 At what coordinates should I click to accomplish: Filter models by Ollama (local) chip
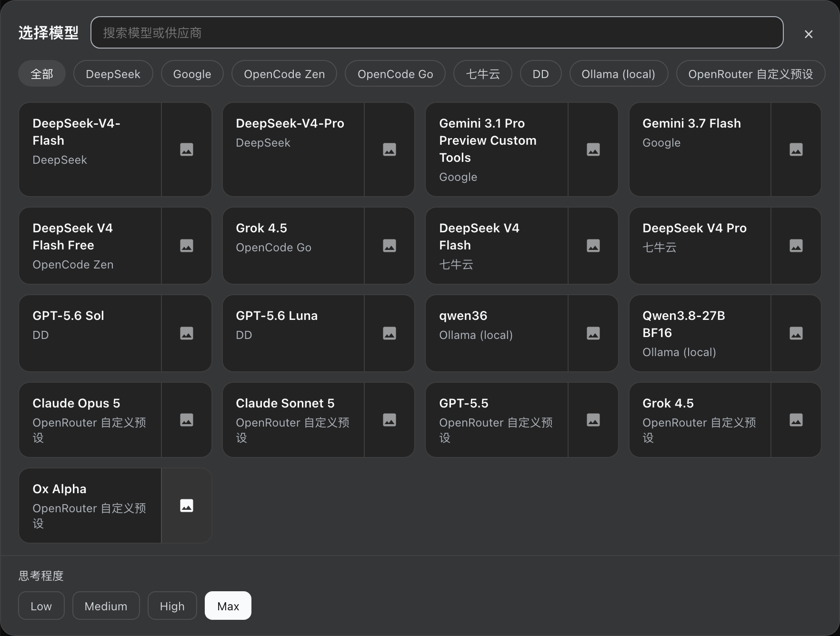tap(619, 74)
